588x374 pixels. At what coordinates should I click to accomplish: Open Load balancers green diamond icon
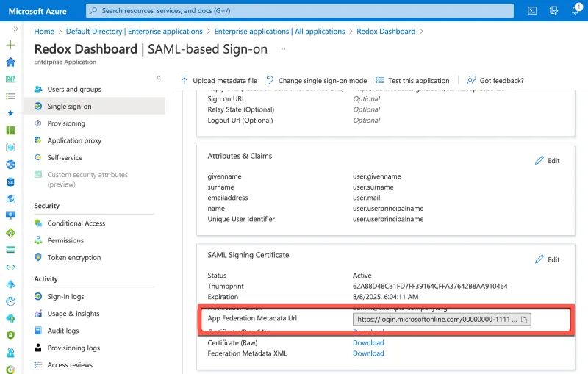[x=11, y=233]
